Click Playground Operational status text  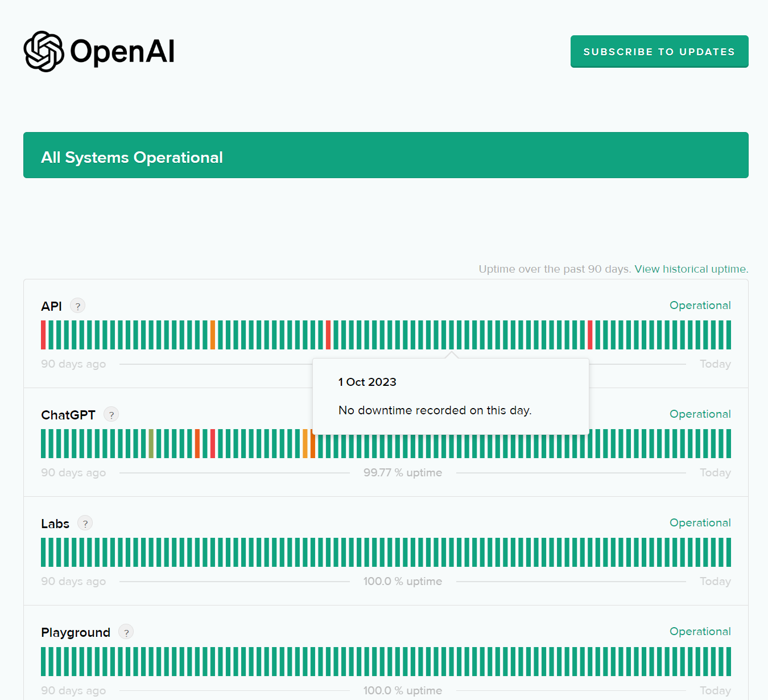pos(700,631)
